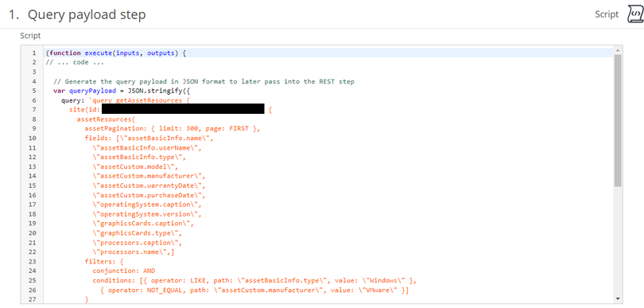The width and height of the screenshot is (644, 308).
Task: Click the 'graphicsCards.caption' entry
Action: point(143,224)
